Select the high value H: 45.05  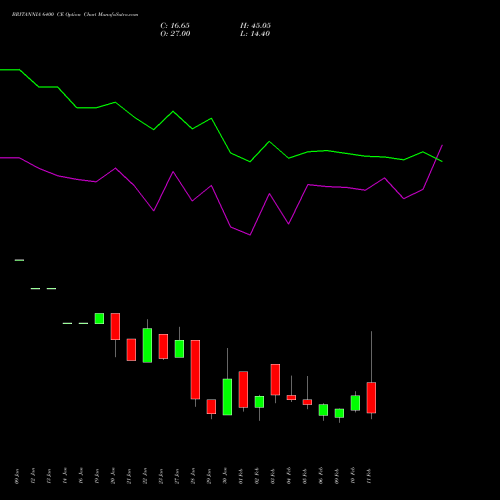[x=256, y=26]
